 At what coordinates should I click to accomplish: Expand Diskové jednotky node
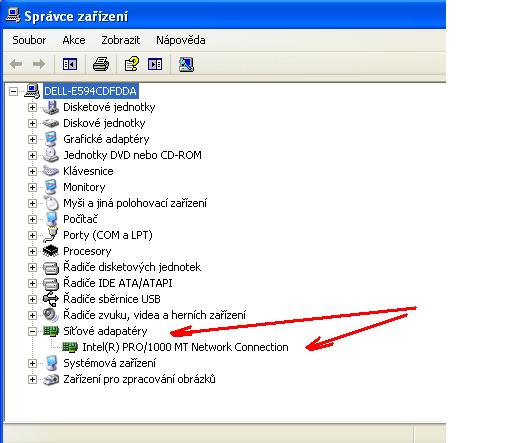pyautogui.click(x=32, y=123)
